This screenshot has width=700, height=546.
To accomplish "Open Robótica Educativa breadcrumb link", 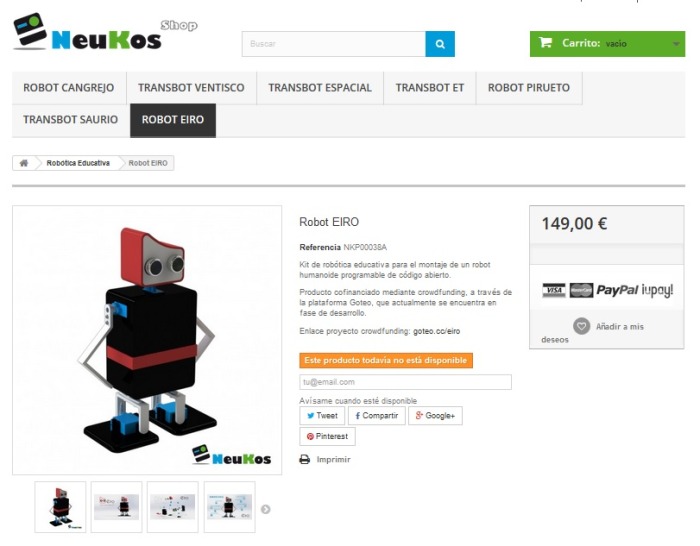I will click(x=78, y=163).
